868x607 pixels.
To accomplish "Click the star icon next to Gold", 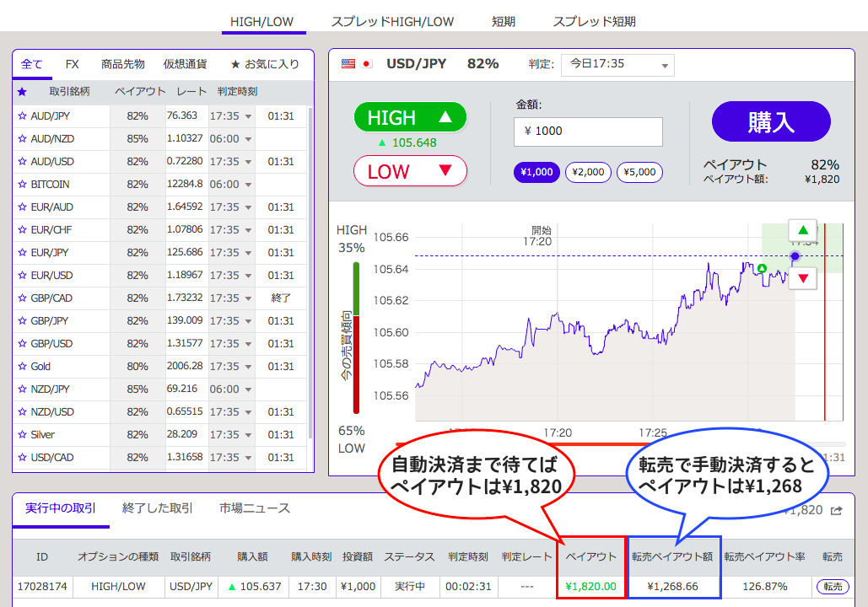I will tap(23, 366).
